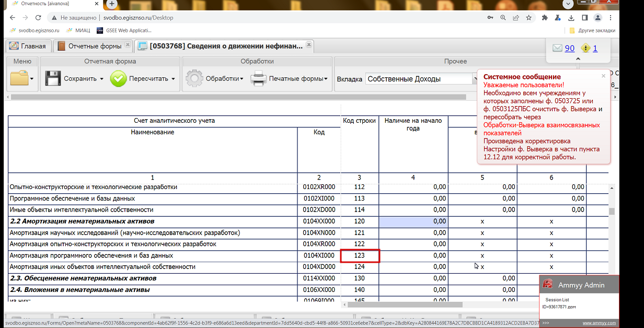The width and height of the screenshot is (644, 328).
Task: Collapse the notifications panel chevron
Action: tap(578, 59)
